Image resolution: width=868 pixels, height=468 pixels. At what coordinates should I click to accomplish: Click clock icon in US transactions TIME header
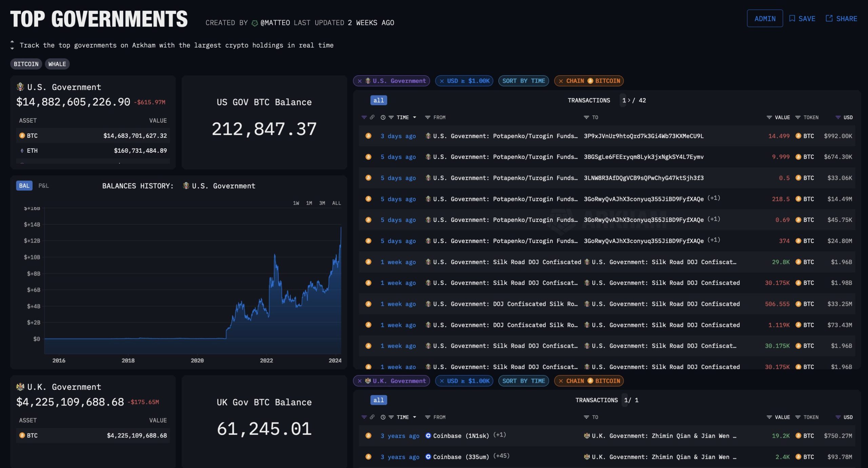383,117
